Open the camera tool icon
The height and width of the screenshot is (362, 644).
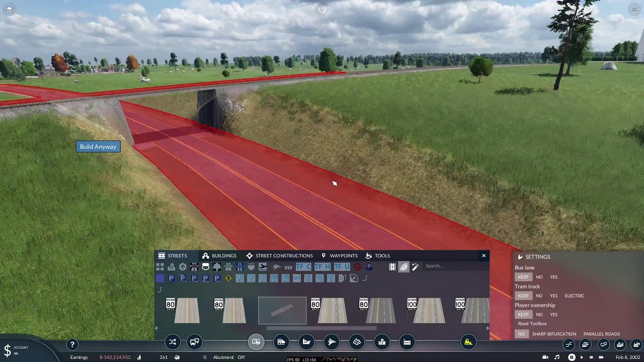pos(545,357)
